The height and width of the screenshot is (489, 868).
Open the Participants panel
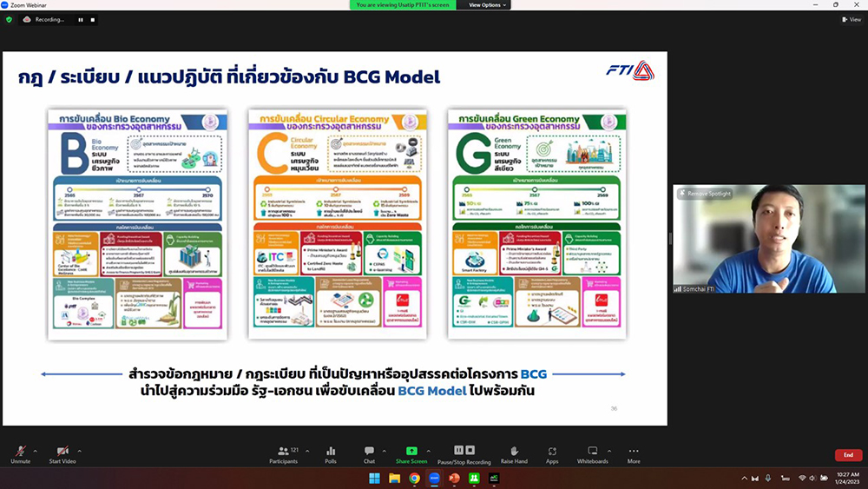(283, 453)
